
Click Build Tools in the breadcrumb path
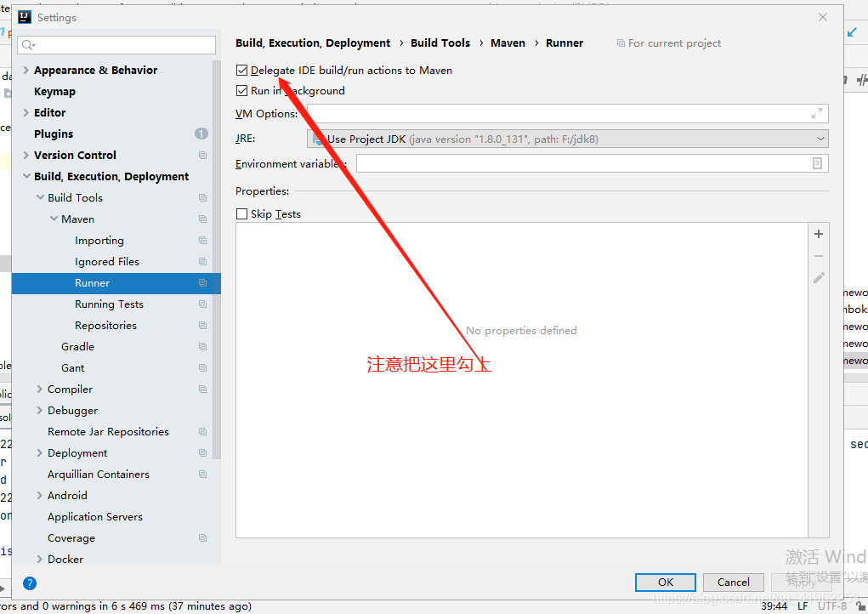tap(440, 43)
